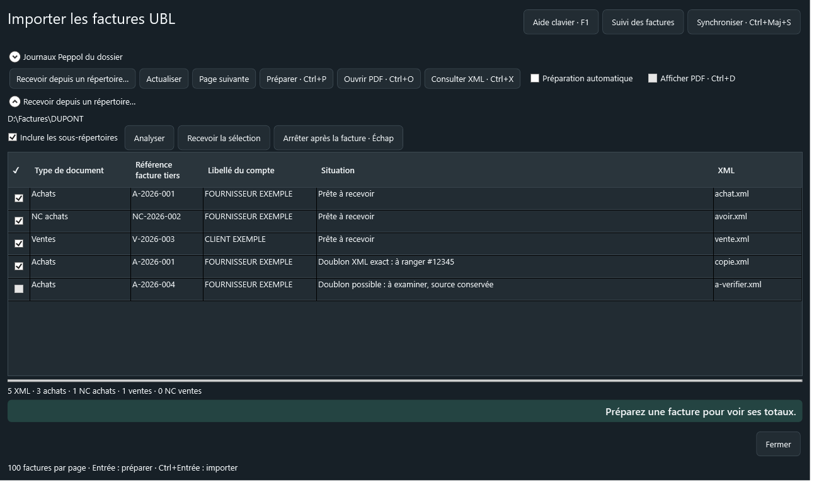Click Préparer · Ctrl+P
Screen dimensions: 819x504
pyautogui.click(x=296, y=79)
